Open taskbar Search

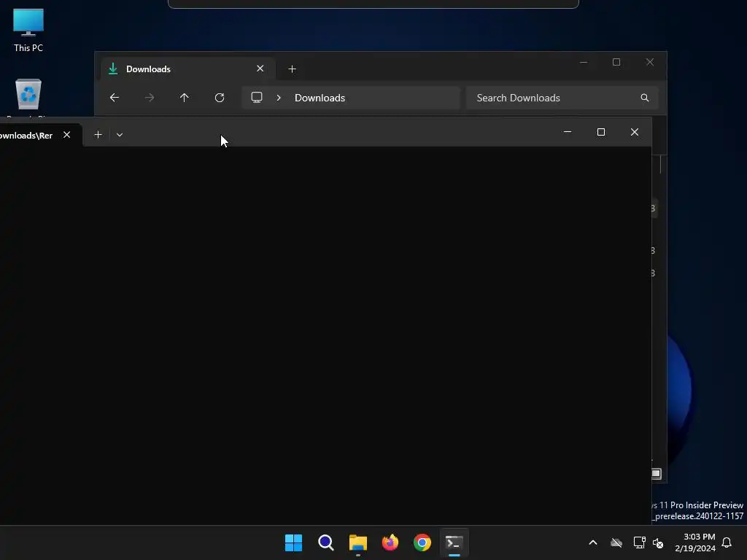coord(326,542)
